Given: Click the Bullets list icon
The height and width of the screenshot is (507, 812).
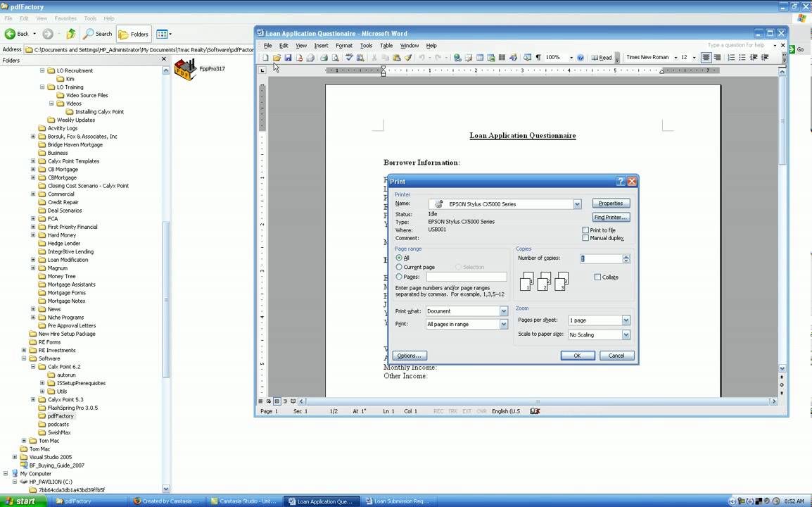Looking at the screenshot, I should point(742,58).
